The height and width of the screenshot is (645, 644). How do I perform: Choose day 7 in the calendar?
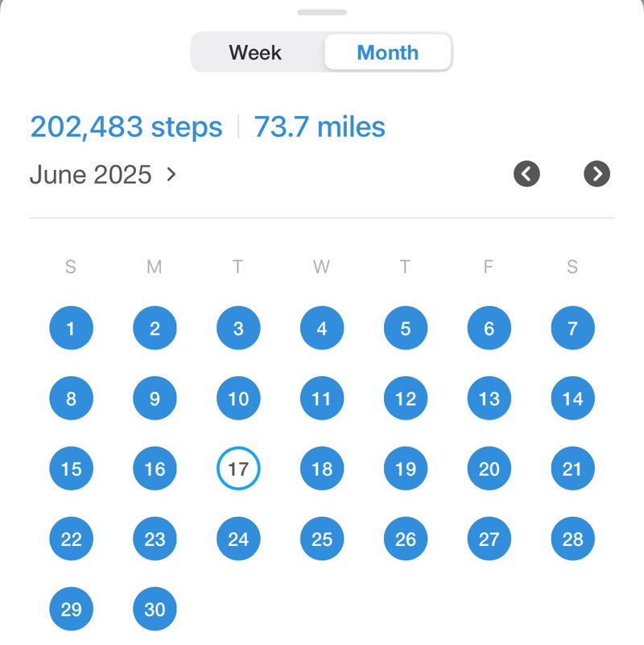click(572, 329)
